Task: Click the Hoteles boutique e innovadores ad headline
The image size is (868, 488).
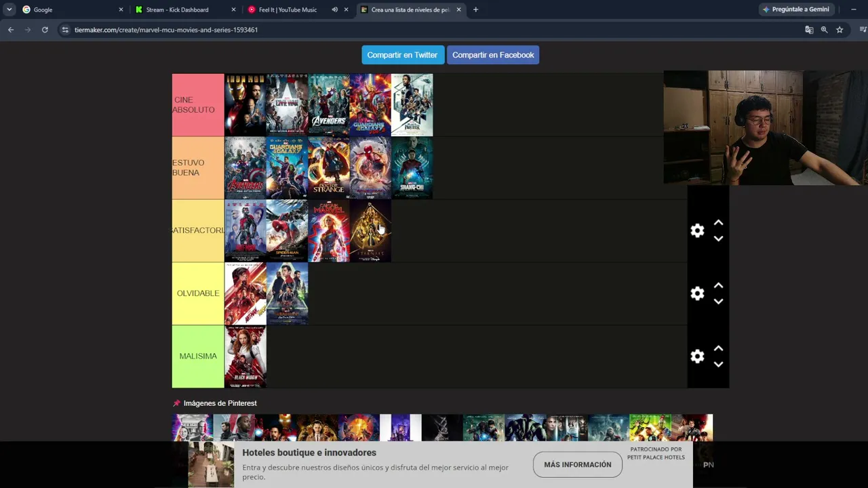Action: (309, 453)
